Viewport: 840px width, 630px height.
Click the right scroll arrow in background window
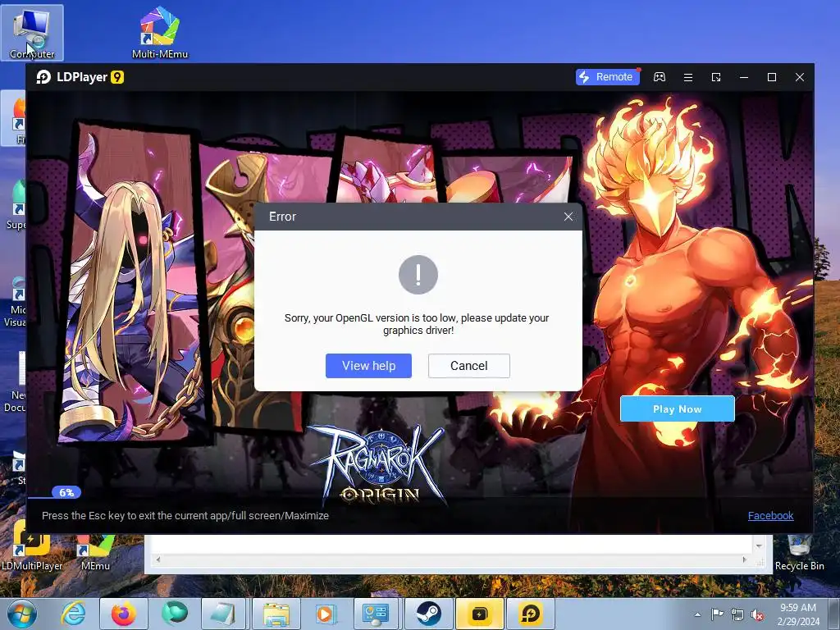[x=745, y=559]
